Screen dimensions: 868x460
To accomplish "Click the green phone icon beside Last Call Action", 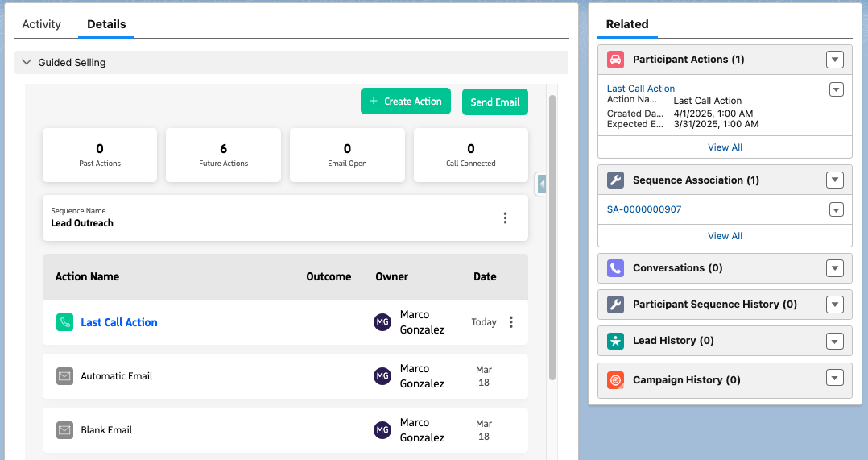I will 65,322.
